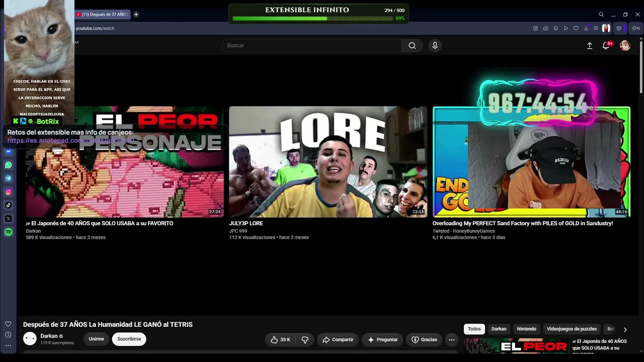
Task: Open a new browser tab with plus
Action: point(136,15)
